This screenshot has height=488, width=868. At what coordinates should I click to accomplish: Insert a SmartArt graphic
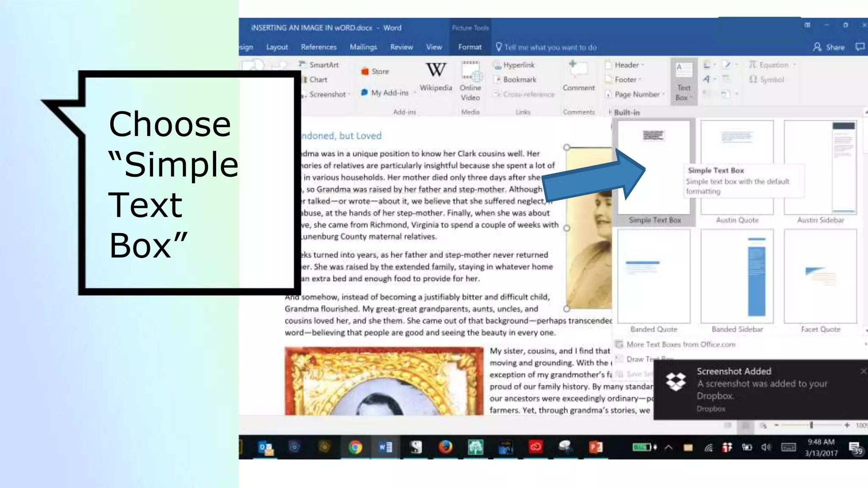(x=319, y=65)
